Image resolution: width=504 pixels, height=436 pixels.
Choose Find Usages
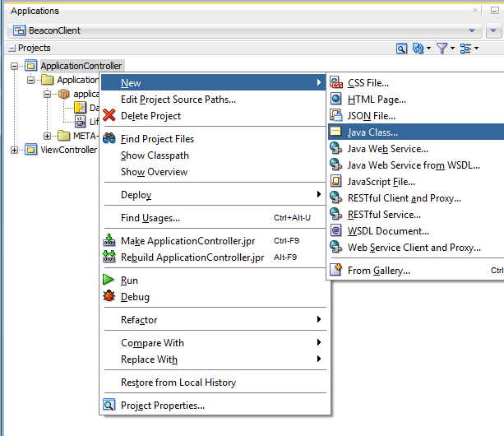coord(213,218)
